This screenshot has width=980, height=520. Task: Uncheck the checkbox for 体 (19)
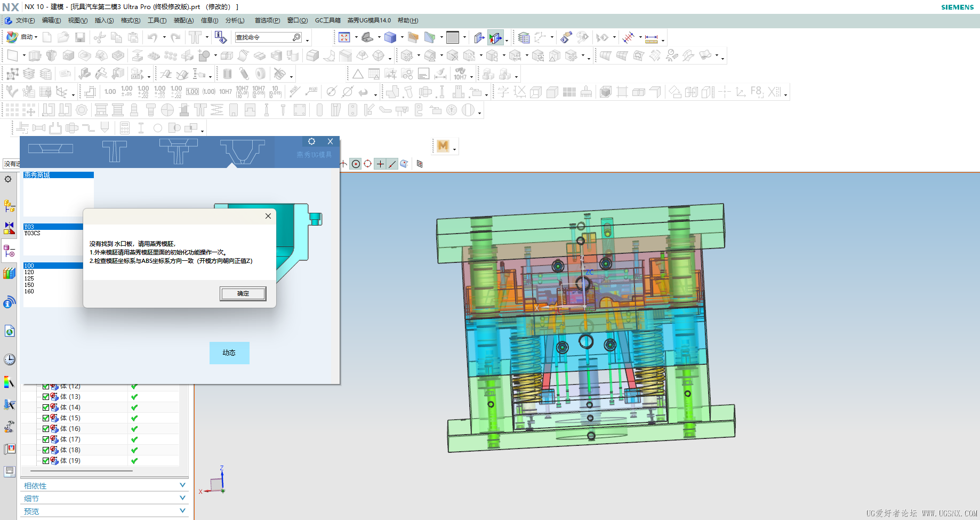click(46, 461)
